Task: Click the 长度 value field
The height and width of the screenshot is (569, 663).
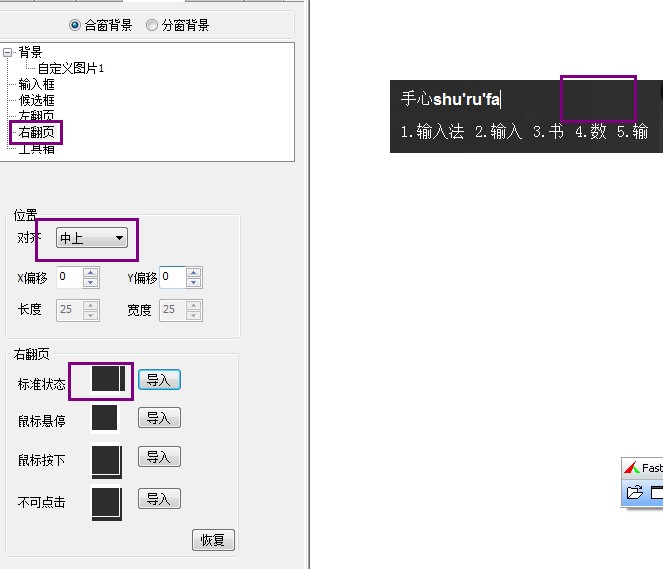Action: (x=70, y=310)
